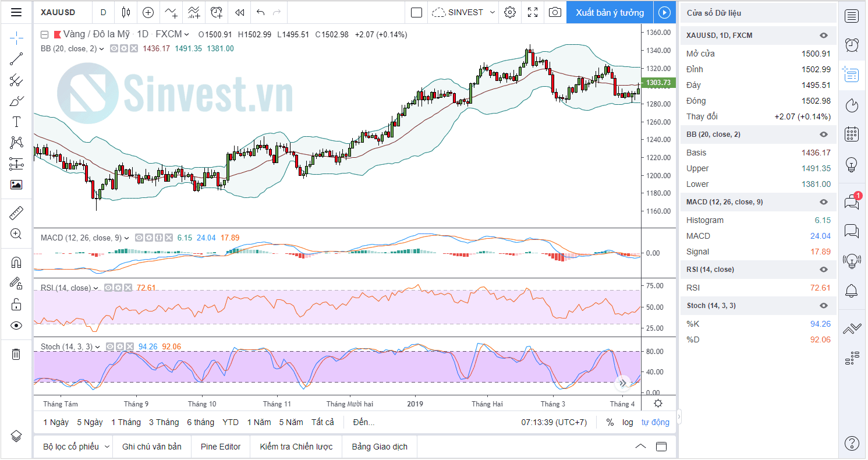Select the 6 tháng time range

point(200,422)
